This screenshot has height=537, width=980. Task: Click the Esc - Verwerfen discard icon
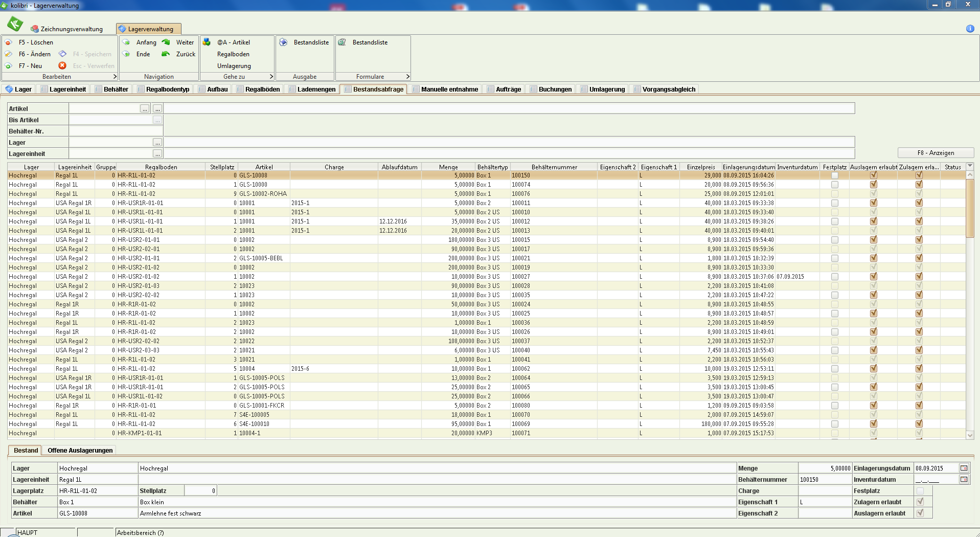click(62, 66)
